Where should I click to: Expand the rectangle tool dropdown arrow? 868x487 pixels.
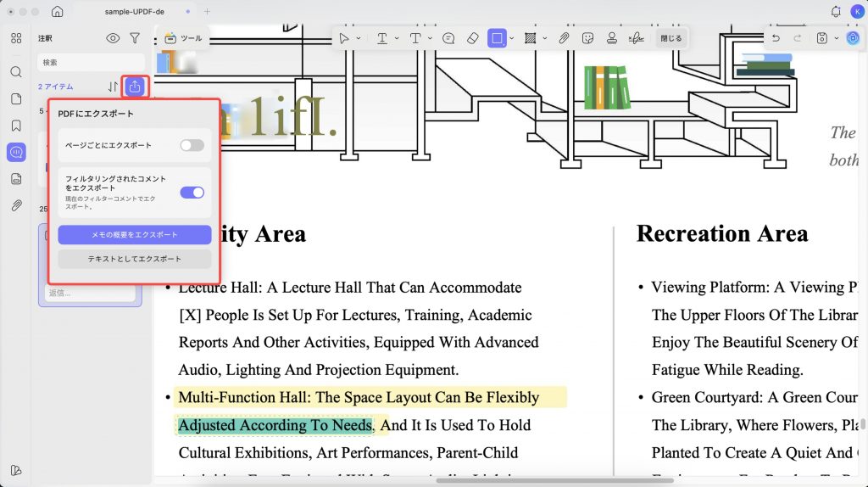click(511, 39)
